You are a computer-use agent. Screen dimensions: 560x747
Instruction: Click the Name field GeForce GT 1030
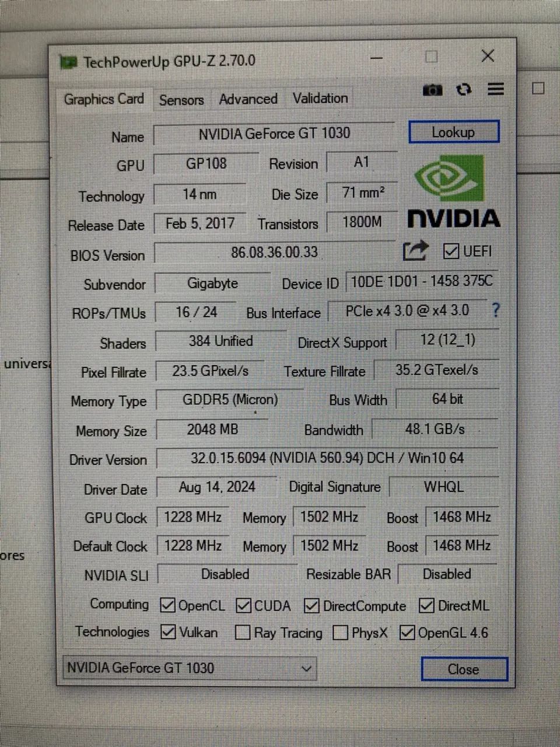pyautogui.click(x=274, y=134)
